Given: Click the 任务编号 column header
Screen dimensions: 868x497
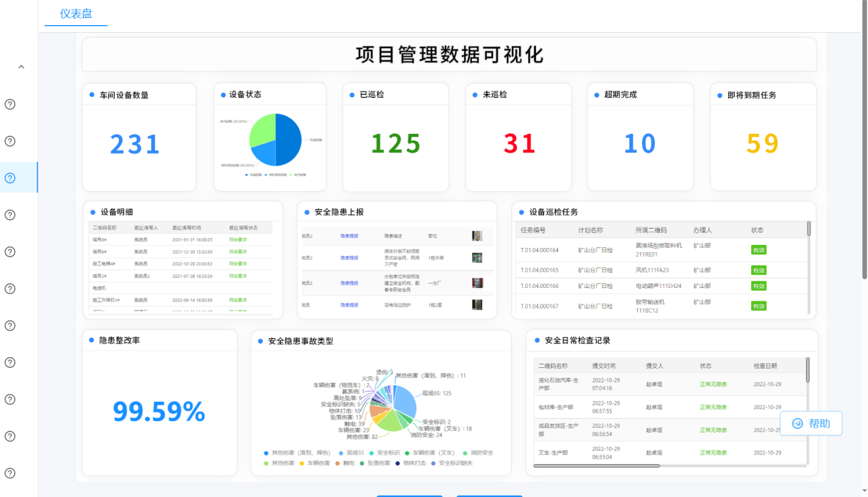Looking at the screenshot, I should [x=533, y=230].
